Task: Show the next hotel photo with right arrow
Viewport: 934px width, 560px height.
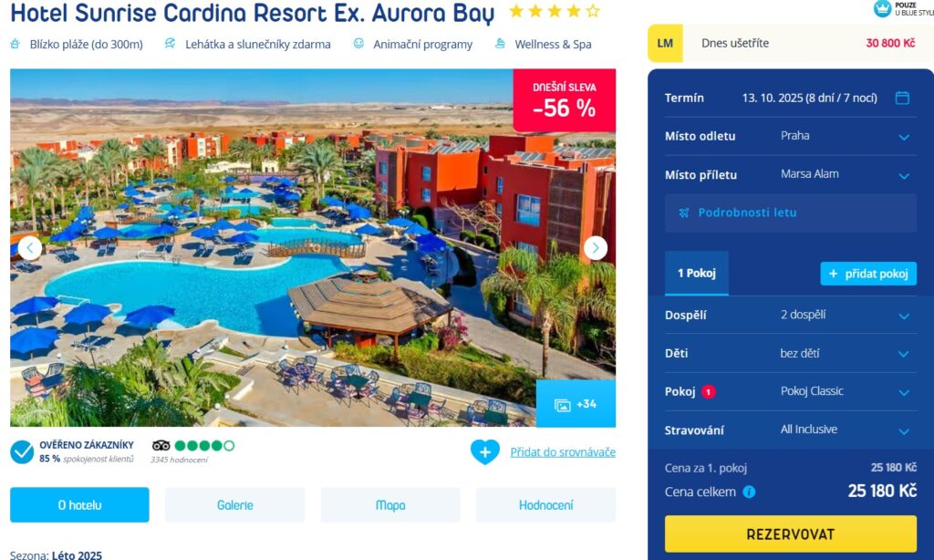Action: point(595,248)
